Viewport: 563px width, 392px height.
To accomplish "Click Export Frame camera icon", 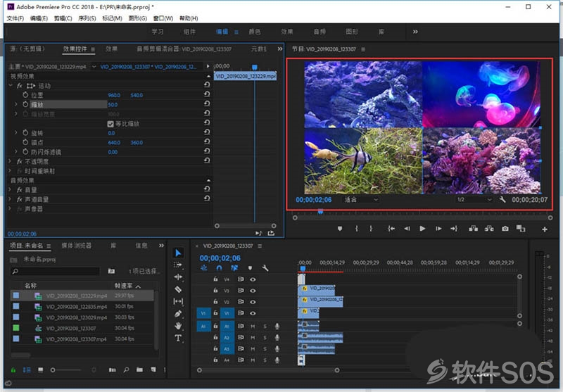I will coord(505,228).
